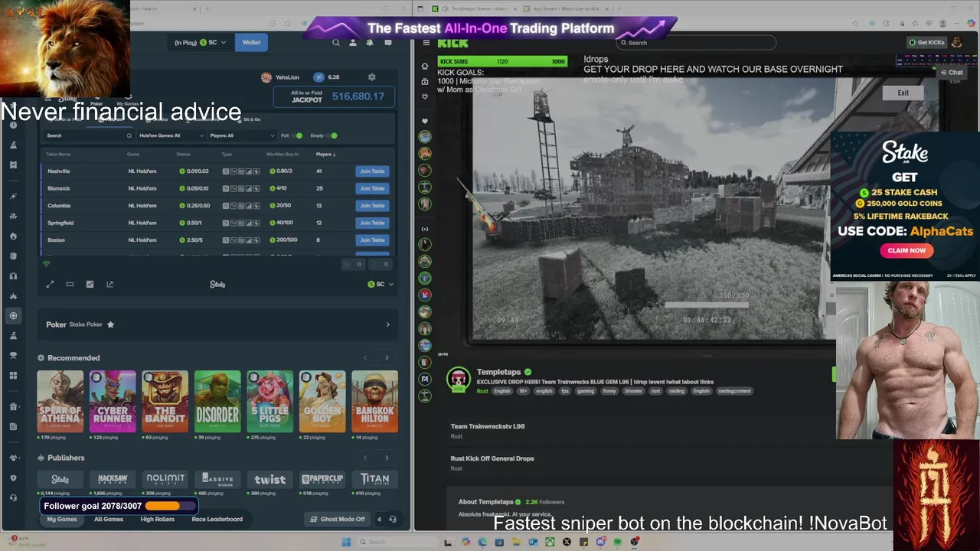Join the Columbia table
This screenshot has width=980, height=551.
[x=372, y=206]
